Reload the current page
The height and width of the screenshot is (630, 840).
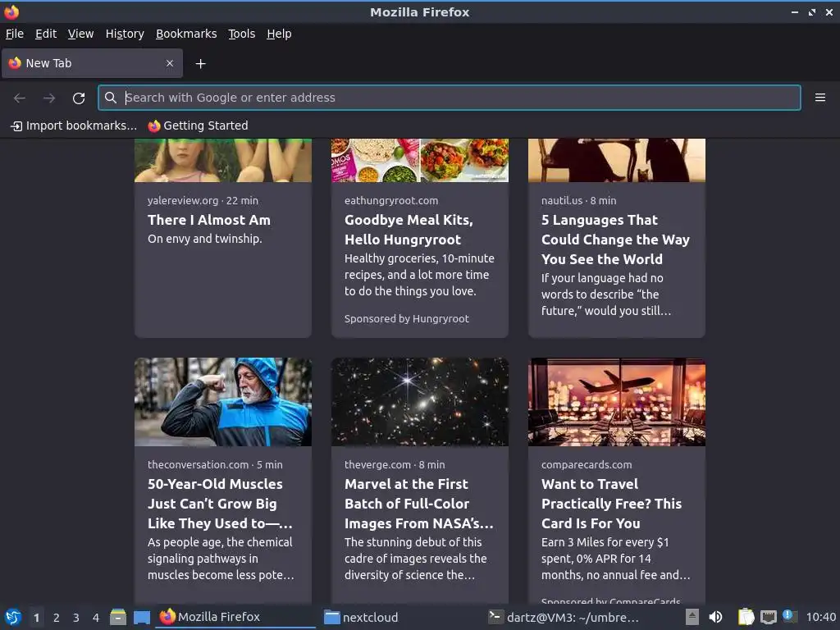[x=79, y=98]
